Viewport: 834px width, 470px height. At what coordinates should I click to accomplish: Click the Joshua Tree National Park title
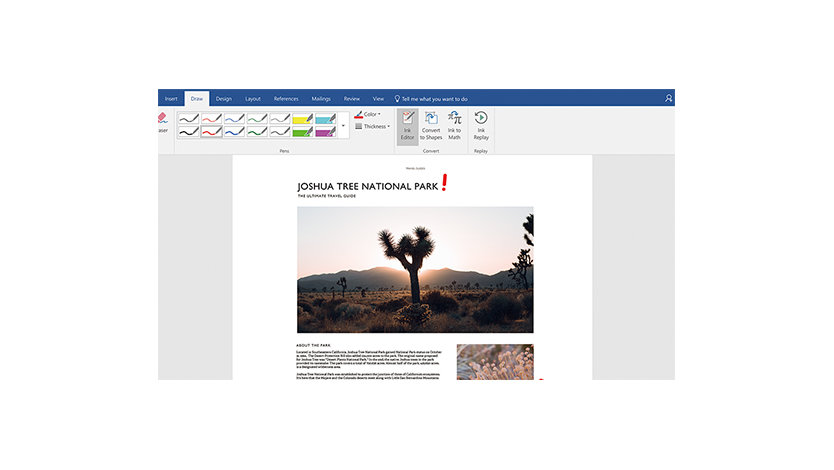[368, 187]
